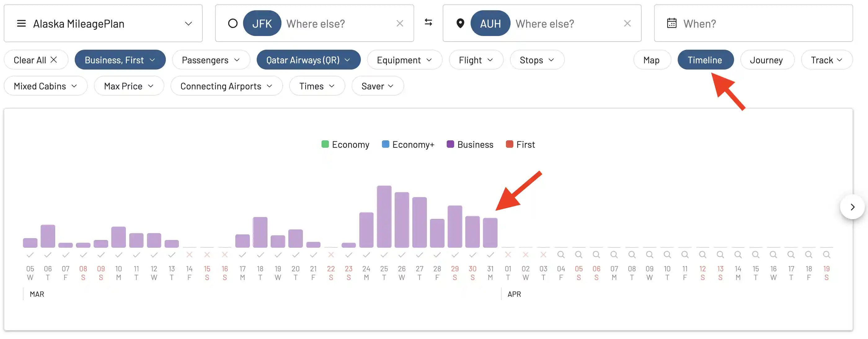Screen dimensions: 868x339
Task: Click the date label 12 W in March
Action: 154,273
